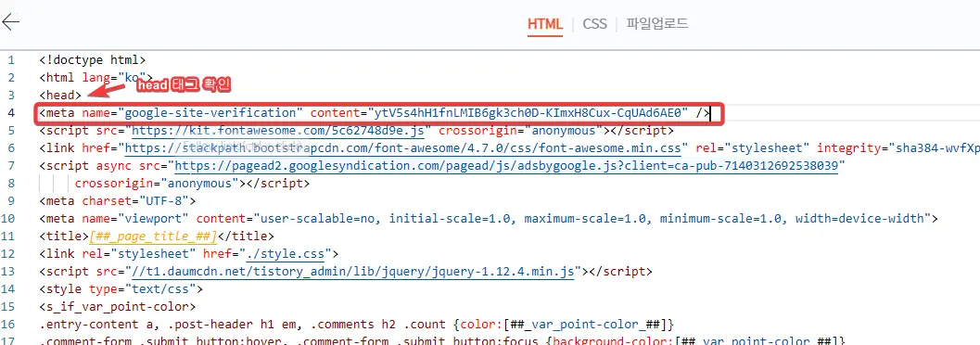The width and height of the screenshot is (980, 345).
Task: Click the <s_if_var_point-color> line
Action: [x=118, y=306]
